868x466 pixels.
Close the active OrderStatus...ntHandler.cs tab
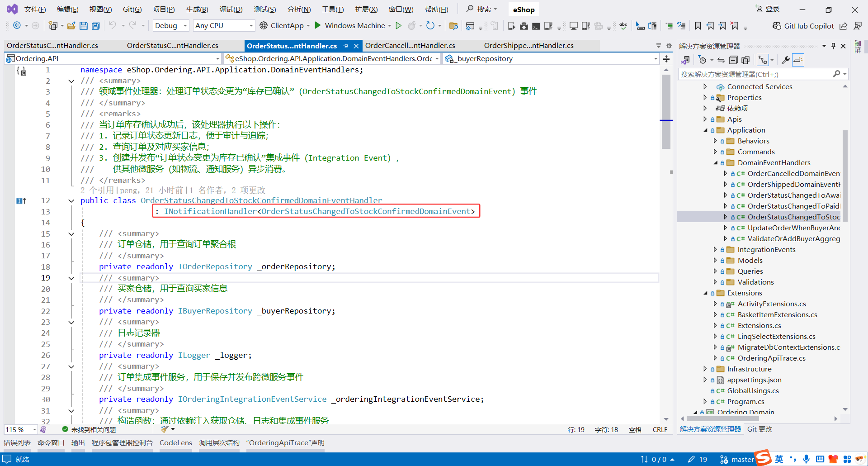(356, 46)
